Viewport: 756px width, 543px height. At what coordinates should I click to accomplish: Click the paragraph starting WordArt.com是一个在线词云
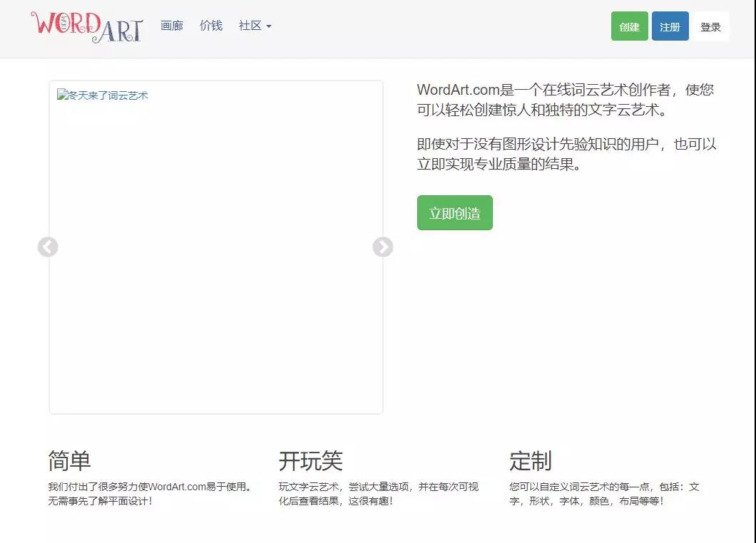click(566, 100)
